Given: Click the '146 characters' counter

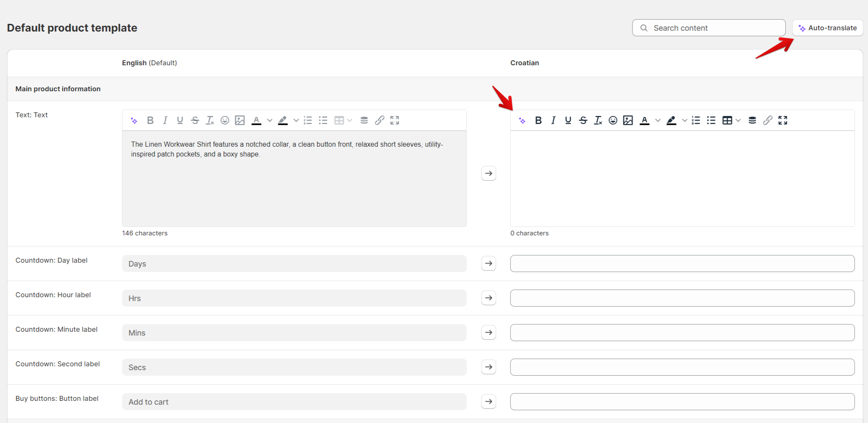Looking at the screenshot, I should 145,233.
